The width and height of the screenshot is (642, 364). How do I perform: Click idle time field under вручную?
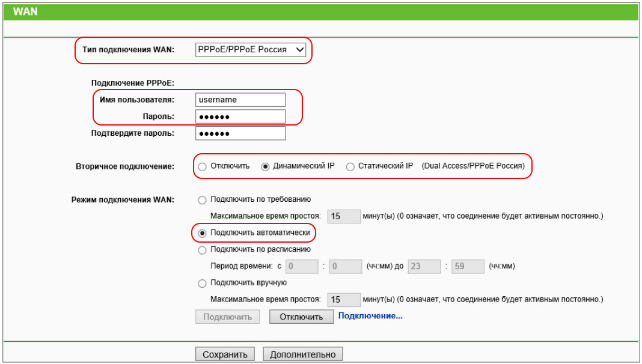pyautogui.click(x=344, y=300)
